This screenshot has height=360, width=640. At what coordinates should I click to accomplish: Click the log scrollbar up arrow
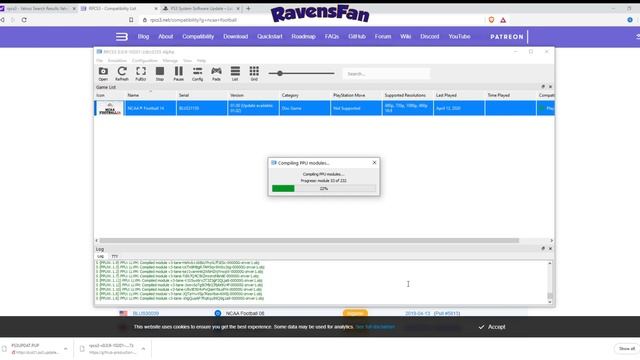click(x=550, y=263)
